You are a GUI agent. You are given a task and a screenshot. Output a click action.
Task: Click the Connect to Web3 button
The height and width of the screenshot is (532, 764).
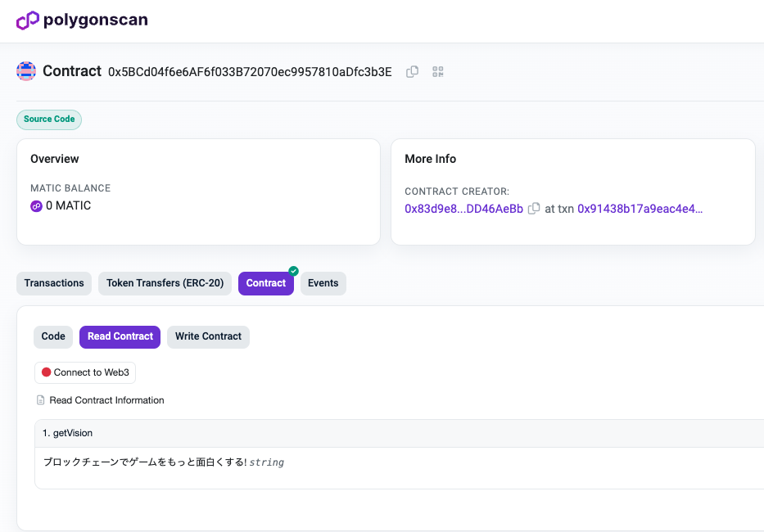[85, 372]
